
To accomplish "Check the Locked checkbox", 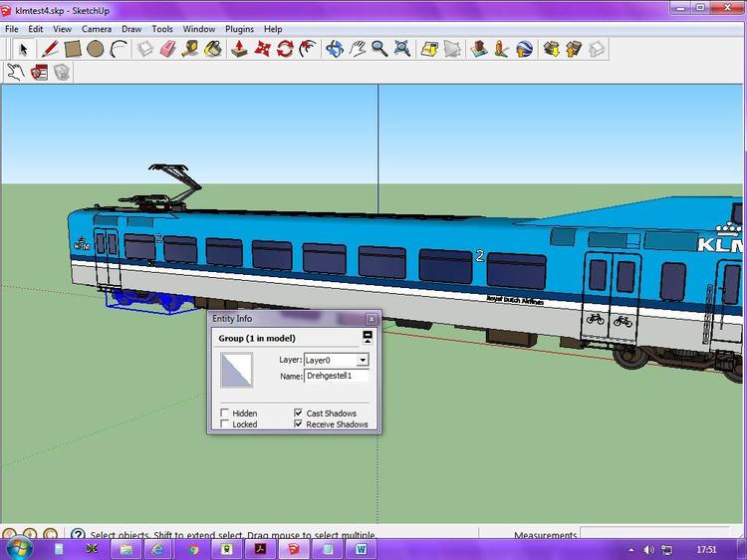I will (225, 423).
